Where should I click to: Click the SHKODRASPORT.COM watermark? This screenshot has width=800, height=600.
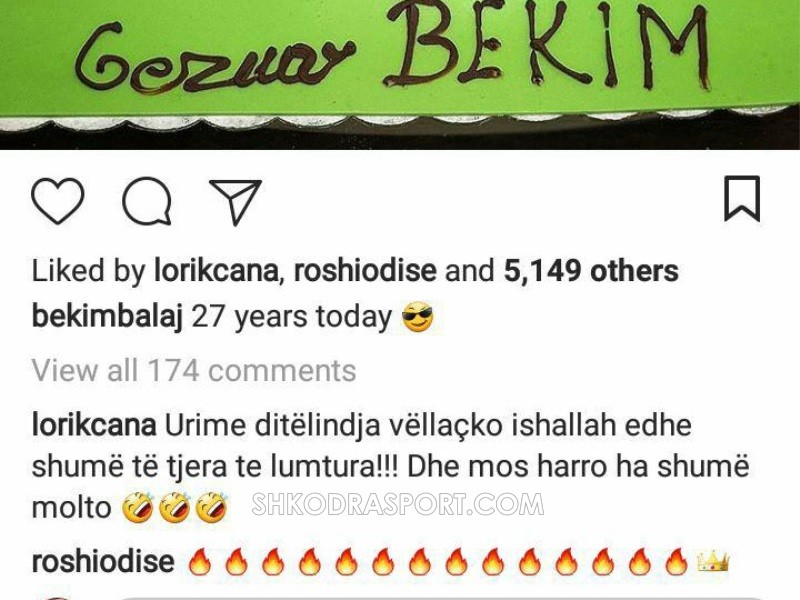pyautogui.click(x=398, y=504)
